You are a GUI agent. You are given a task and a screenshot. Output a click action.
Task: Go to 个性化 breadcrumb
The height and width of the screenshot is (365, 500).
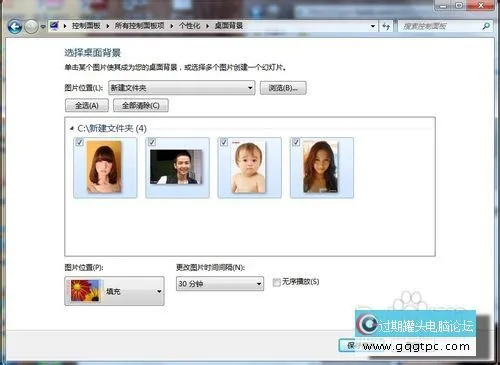point(189,26)
